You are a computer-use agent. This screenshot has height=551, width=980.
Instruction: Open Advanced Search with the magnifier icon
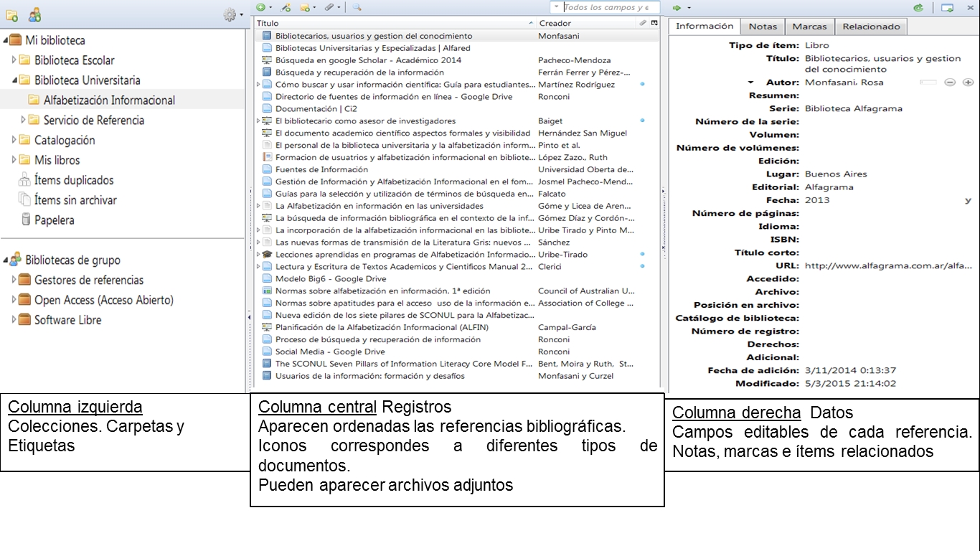(x=357, y=7)
